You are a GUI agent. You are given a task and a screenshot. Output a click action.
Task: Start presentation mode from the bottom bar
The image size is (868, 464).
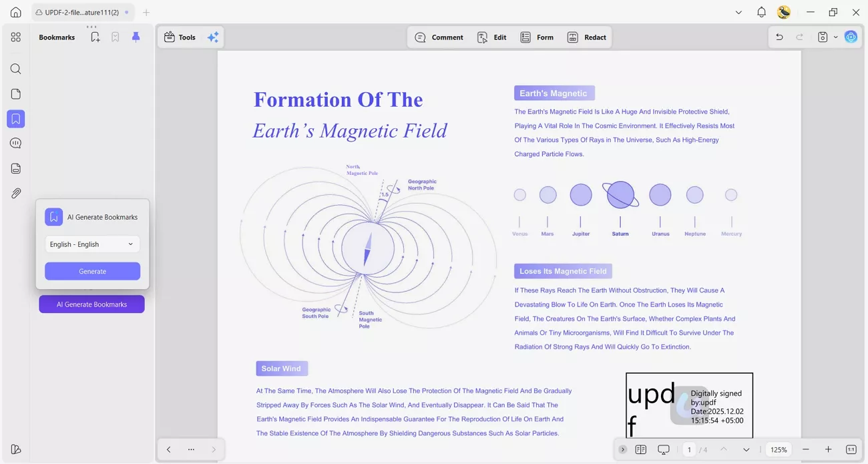tap(663, 449)
